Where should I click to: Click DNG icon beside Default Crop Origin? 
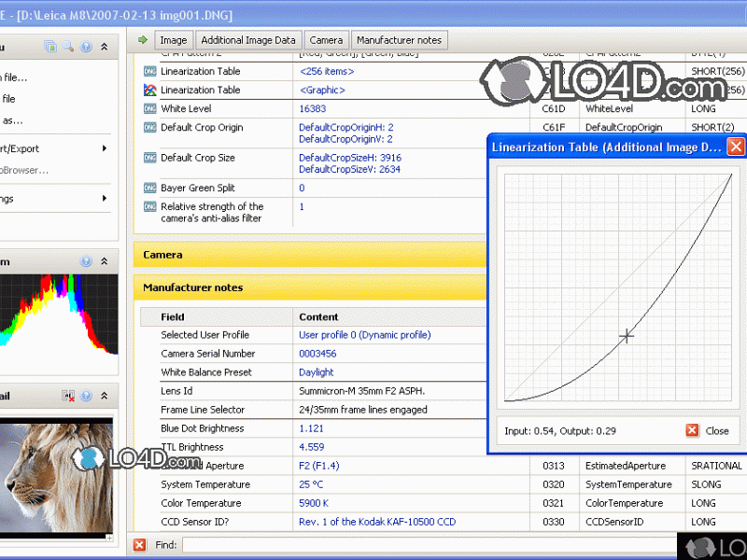click(x=149, y=128)
